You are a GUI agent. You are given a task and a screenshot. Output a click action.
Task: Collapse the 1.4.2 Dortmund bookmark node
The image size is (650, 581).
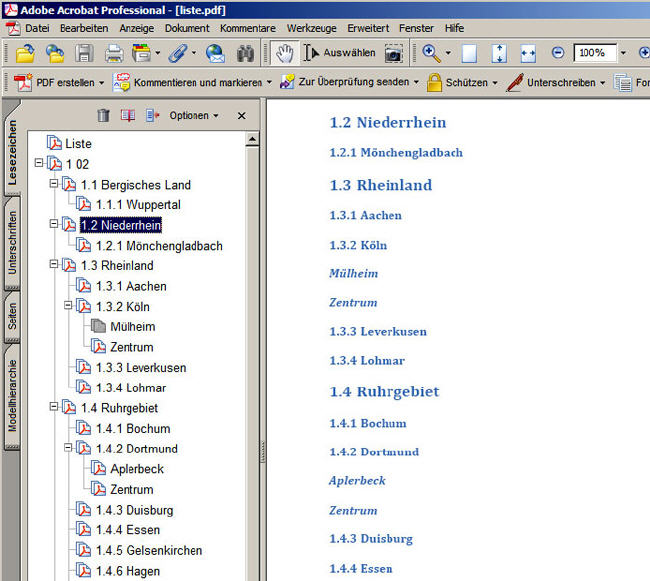[x=69, y=448]
